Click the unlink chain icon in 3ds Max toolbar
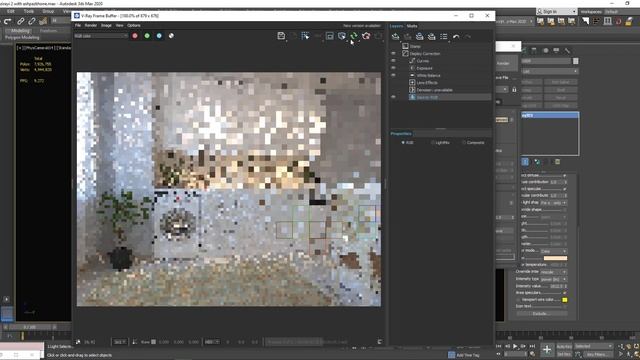 click(x=31, y=21)
